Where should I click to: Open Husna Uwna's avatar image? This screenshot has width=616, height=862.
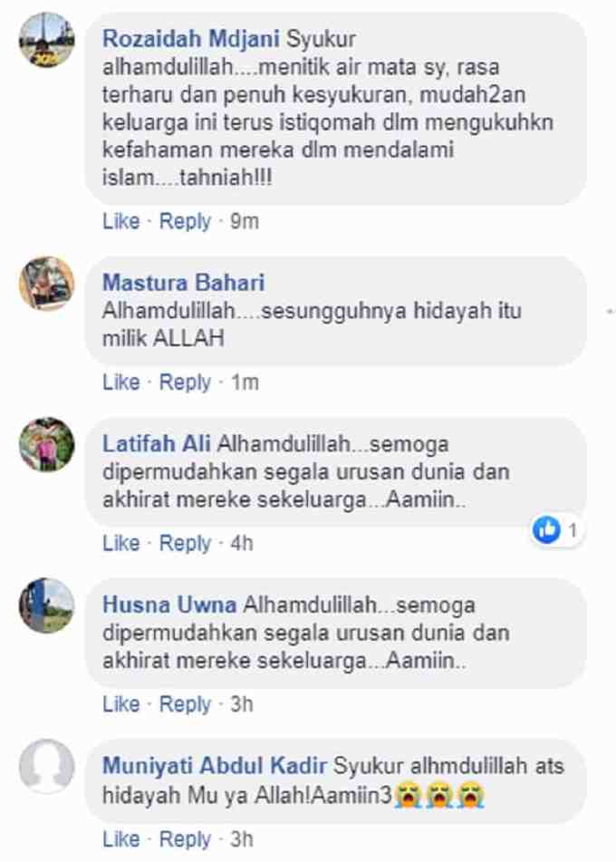(47, 605)
